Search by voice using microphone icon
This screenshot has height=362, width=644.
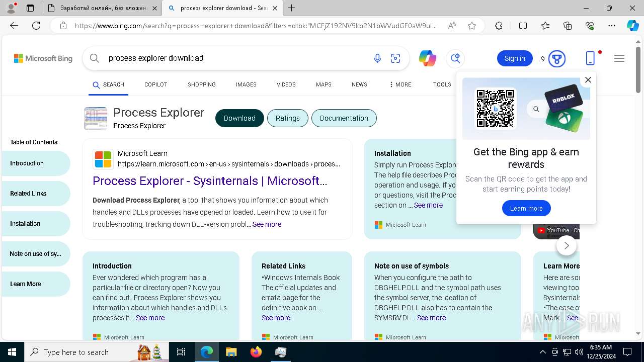coord(377,58)
